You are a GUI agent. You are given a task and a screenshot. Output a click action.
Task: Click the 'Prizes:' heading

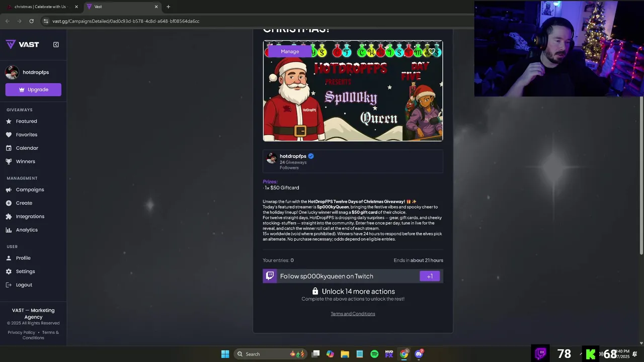tap(270, 182)
